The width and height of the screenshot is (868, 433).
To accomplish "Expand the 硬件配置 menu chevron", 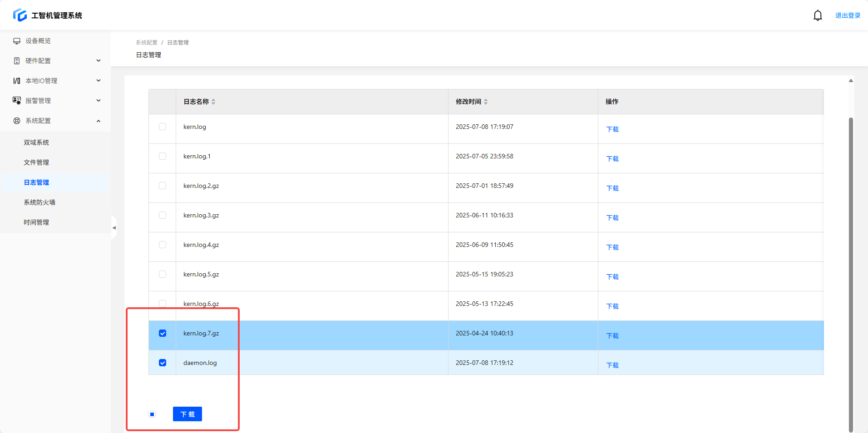I will [99, 61].
